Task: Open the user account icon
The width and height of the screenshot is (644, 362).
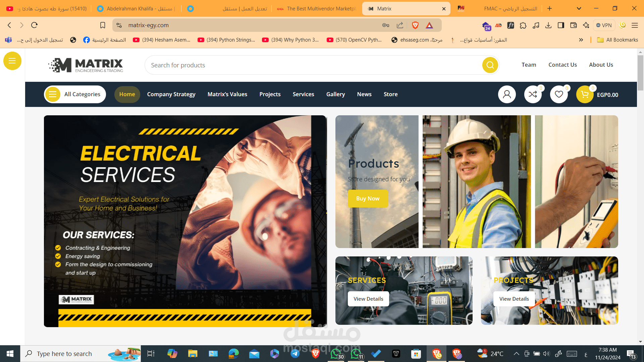Action: 507,95
